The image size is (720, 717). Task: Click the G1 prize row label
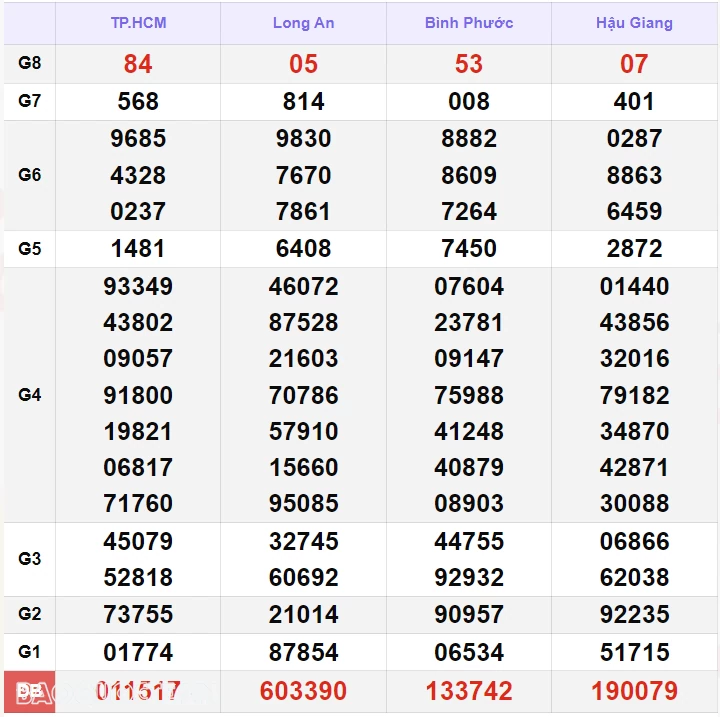coord(30,652)
